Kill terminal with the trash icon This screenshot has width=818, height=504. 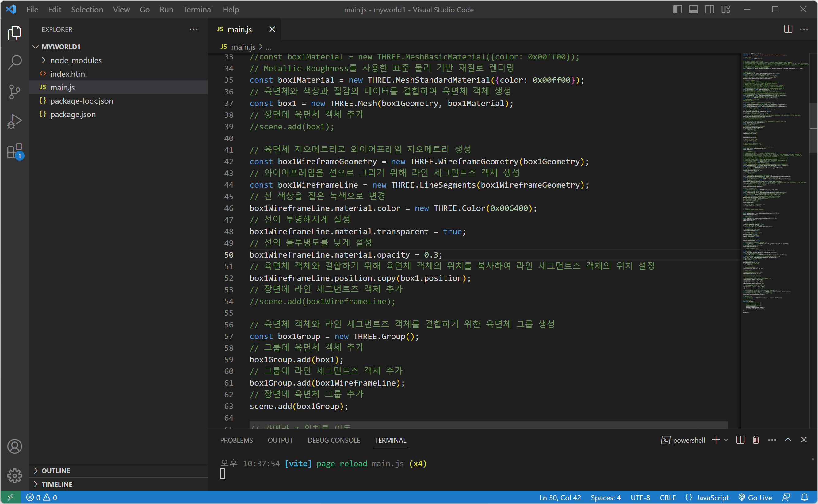coord(756,440)
